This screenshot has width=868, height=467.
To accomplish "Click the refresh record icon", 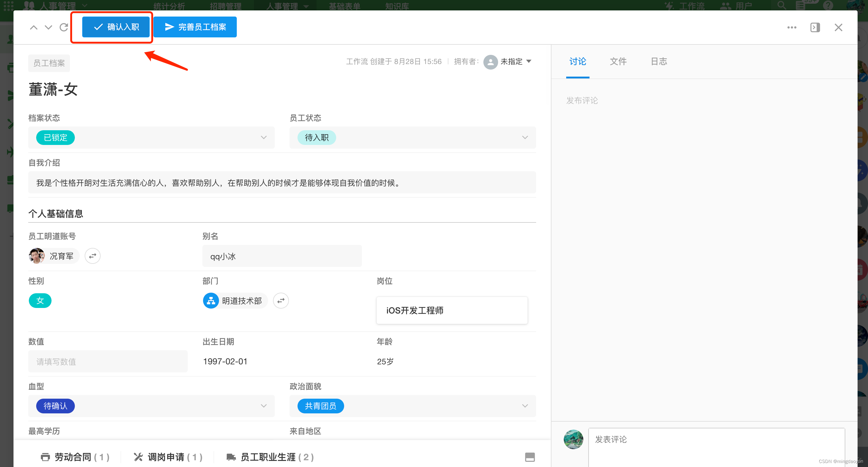I will click(x=64, y=27).
